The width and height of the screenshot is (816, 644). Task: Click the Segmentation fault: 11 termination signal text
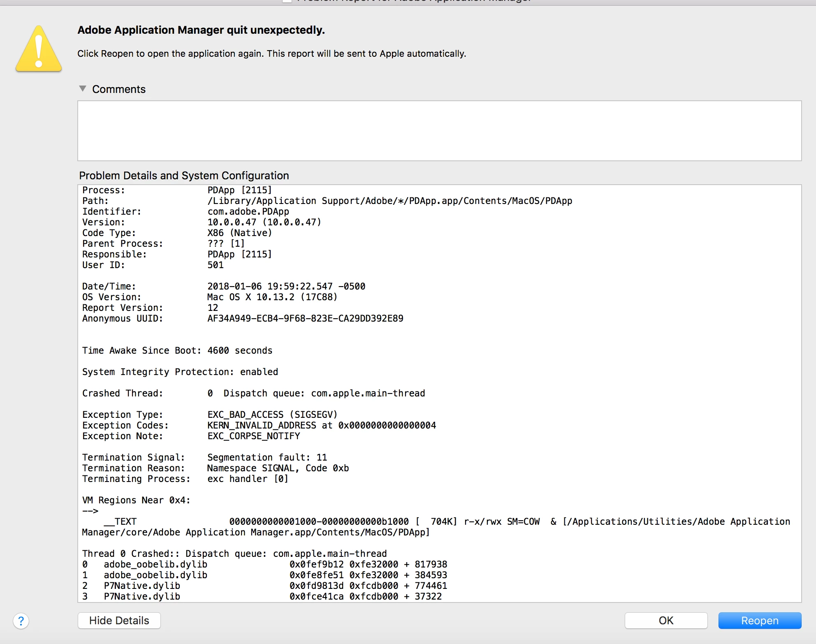click(x=267, y=457)
